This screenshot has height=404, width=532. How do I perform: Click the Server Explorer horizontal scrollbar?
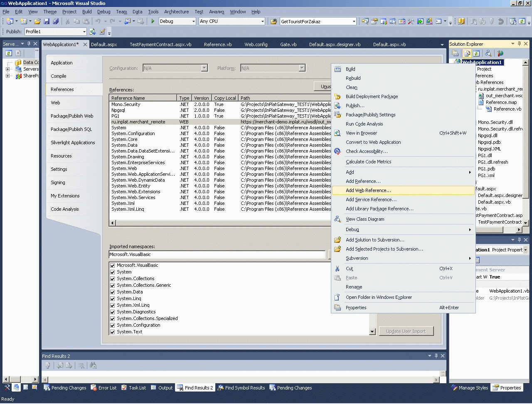(x=21, y=379)
